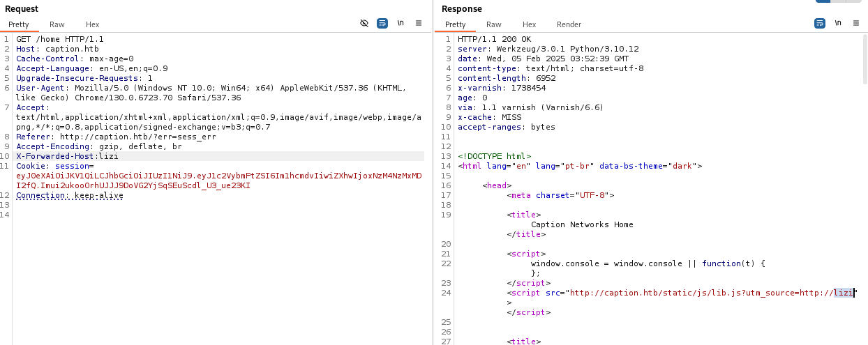The width and height of the screenshot is (868, 345).
Task: Show the Response in Hex view
Action: [529, 24]
